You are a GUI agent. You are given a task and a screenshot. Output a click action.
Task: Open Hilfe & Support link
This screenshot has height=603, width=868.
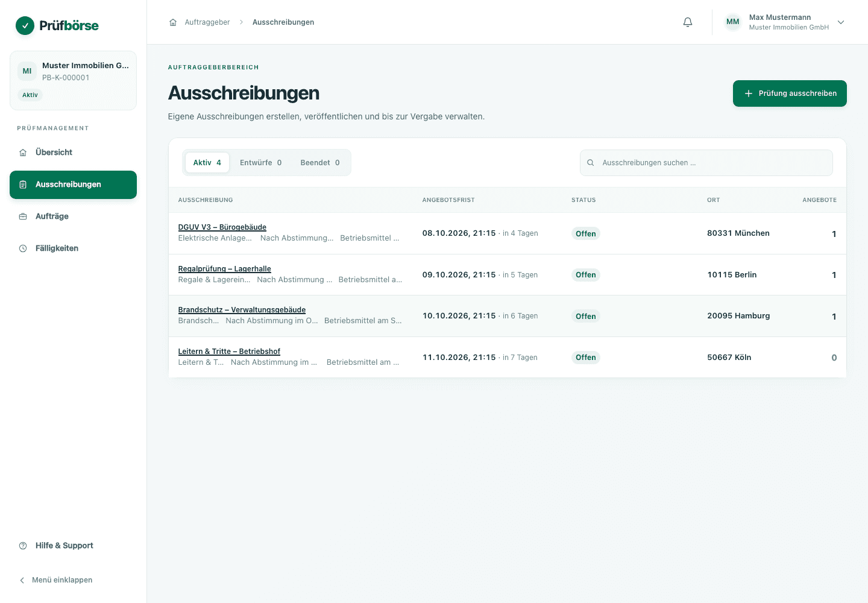[x=73, y=546]
